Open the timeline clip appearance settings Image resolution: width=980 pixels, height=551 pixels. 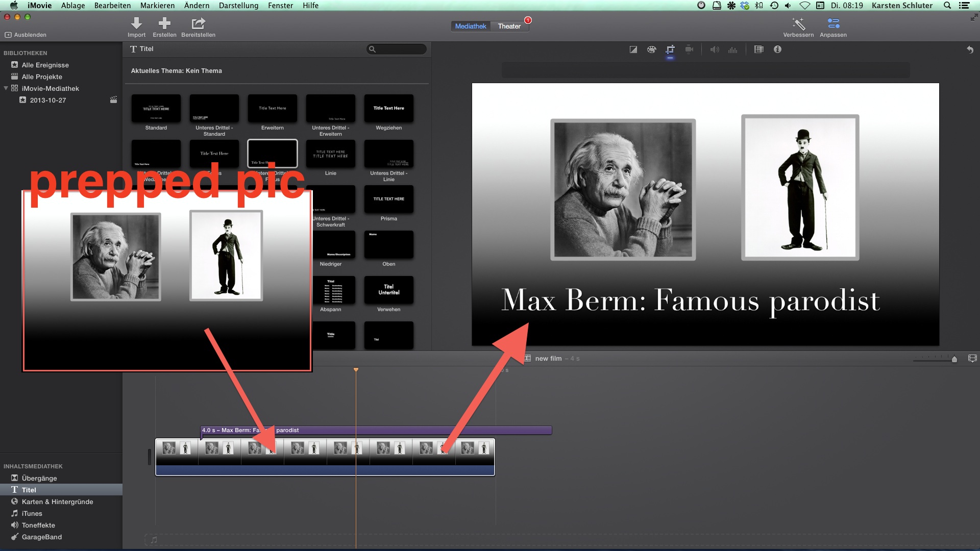coord(972,359)
